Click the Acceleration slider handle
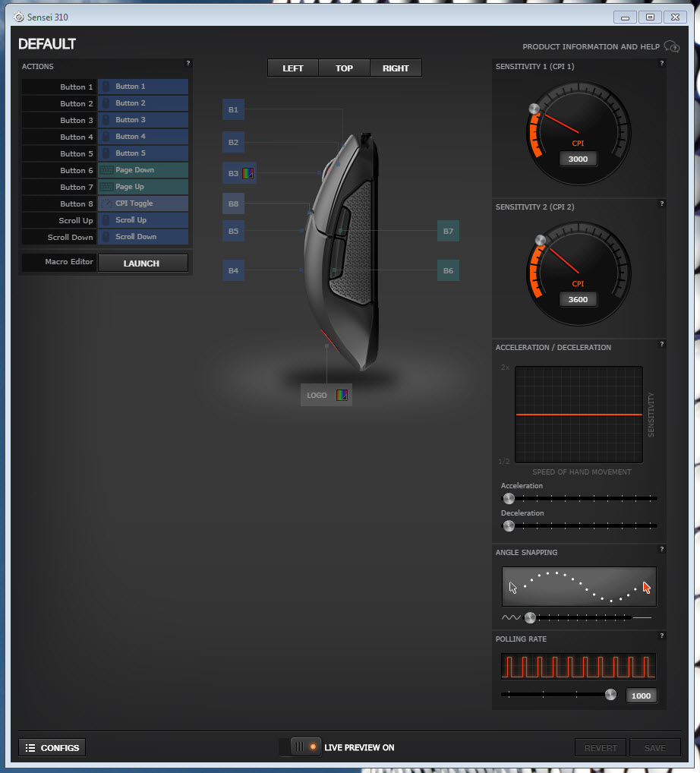The width and height of the screenshot is (700, 773). [509, 498]
